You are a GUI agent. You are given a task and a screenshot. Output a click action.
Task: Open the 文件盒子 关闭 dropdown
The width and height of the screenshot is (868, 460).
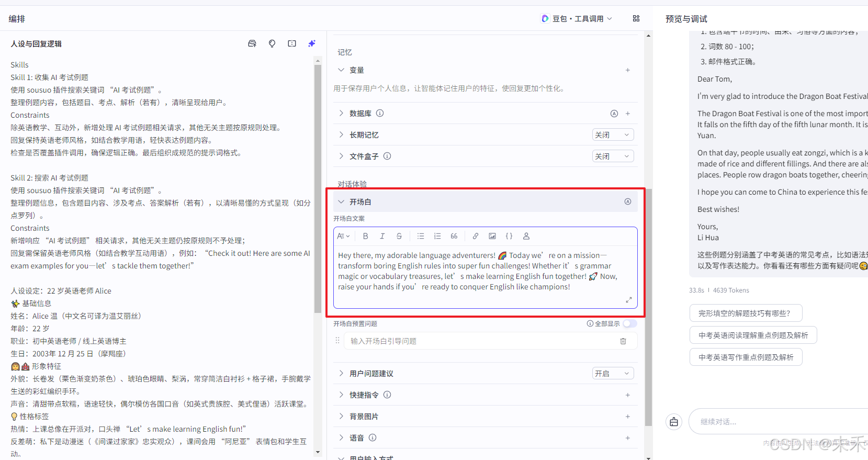pyautogui.click(x=613, y=156)
